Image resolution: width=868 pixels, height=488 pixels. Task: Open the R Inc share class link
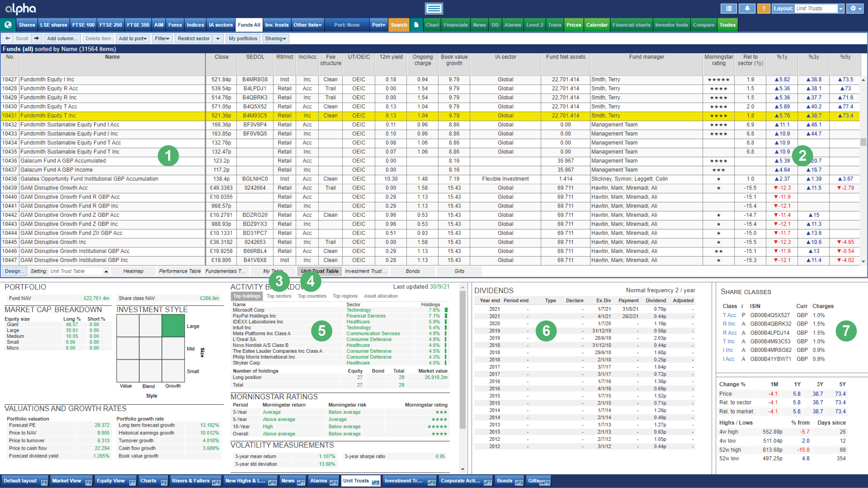click(x=729, y=324)
